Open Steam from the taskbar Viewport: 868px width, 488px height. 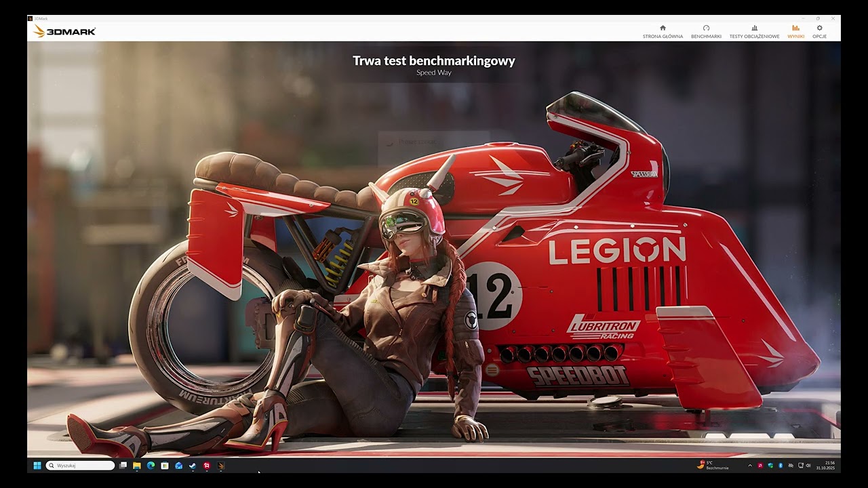[x=193, y=466]
